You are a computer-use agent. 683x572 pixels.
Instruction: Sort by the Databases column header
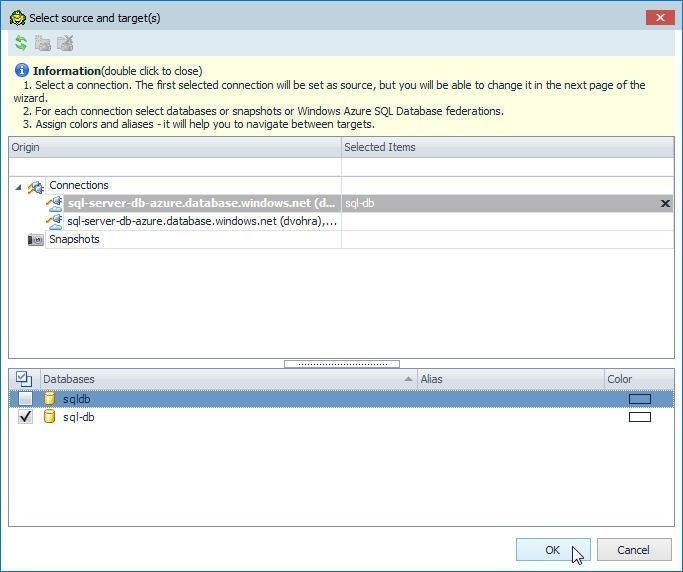(229, 379)
